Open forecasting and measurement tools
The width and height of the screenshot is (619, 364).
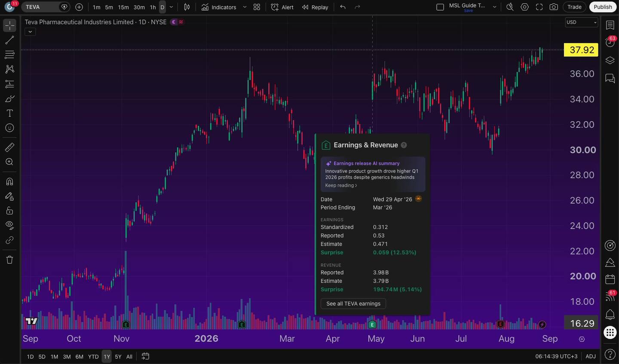point(9,84)
